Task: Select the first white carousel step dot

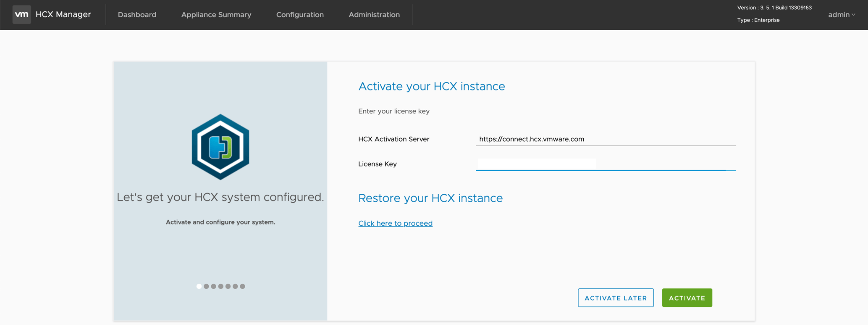Action: [x=199, y=286]
